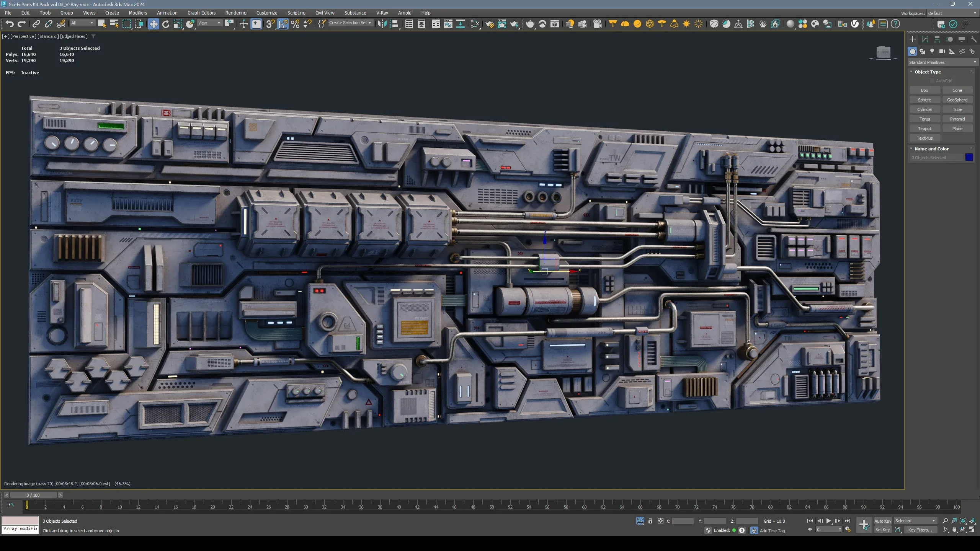Collapse the Object Type rollout
Viewport: 980px width, 551px height.
928,72
